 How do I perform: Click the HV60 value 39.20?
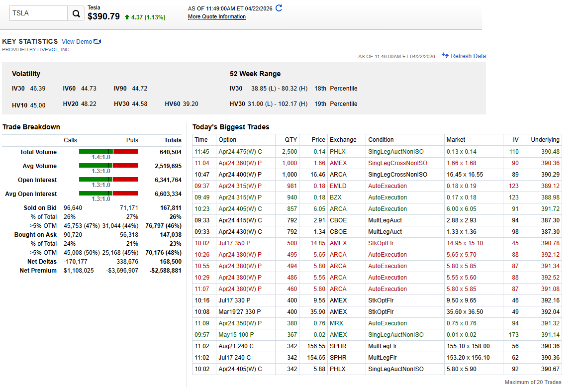pos(191,104)
